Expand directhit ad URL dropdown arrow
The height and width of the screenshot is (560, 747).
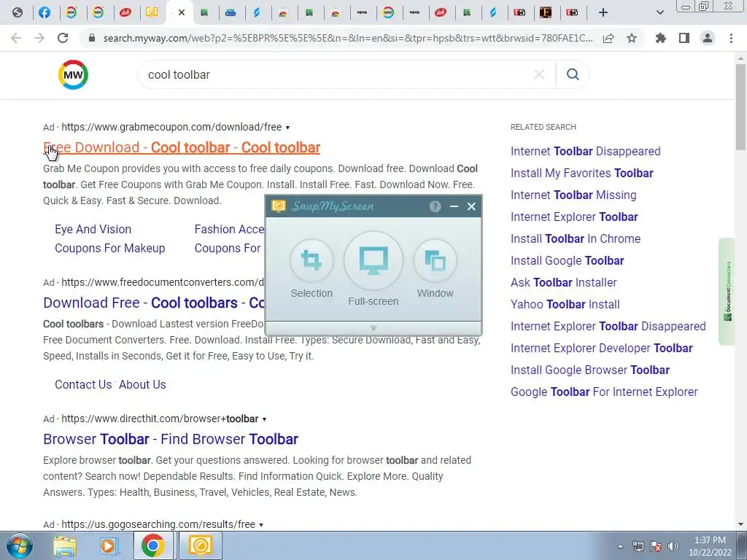tap(264, 419)
